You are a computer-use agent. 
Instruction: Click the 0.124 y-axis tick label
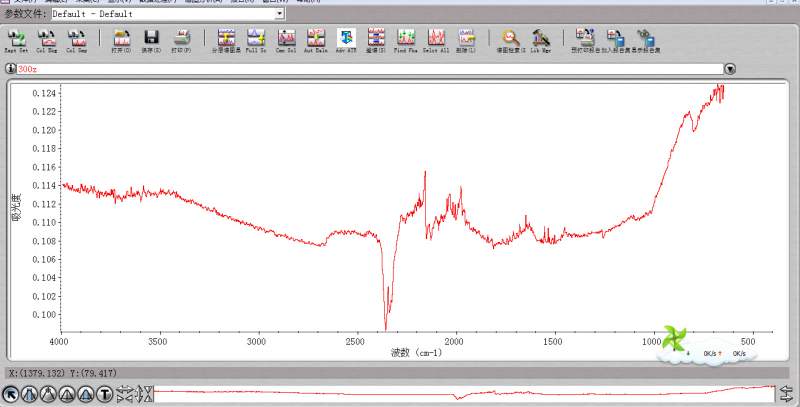(44, 93)
